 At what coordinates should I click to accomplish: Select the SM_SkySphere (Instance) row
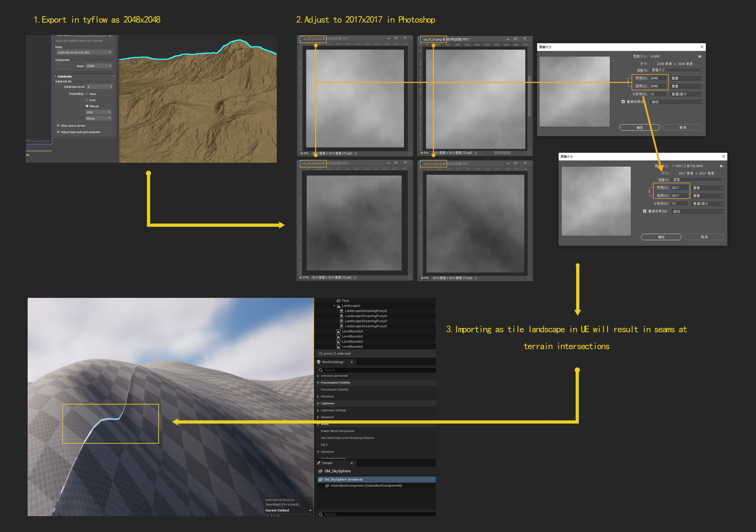(x=376, y=479)
